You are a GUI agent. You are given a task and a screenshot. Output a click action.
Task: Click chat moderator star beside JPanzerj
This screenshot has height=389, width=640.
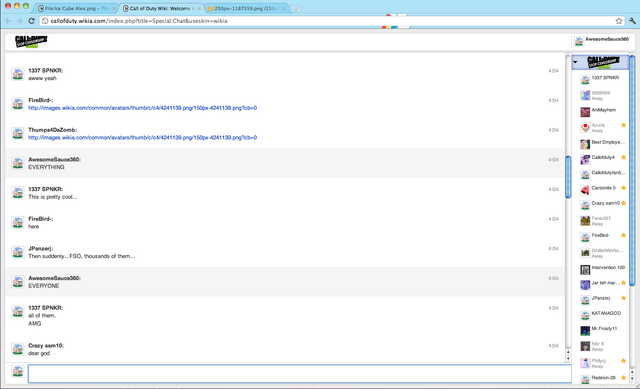click(x=623, y=298)
